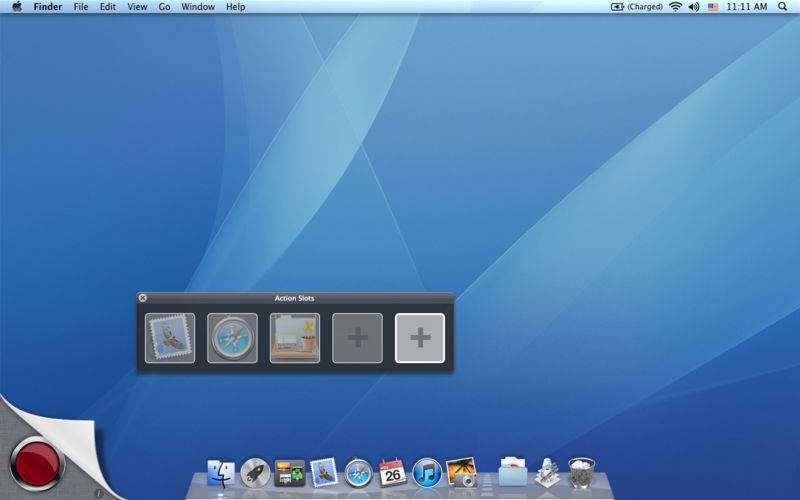
Task: Launch Safari from the Dock
Action: (x=358, y=472)
